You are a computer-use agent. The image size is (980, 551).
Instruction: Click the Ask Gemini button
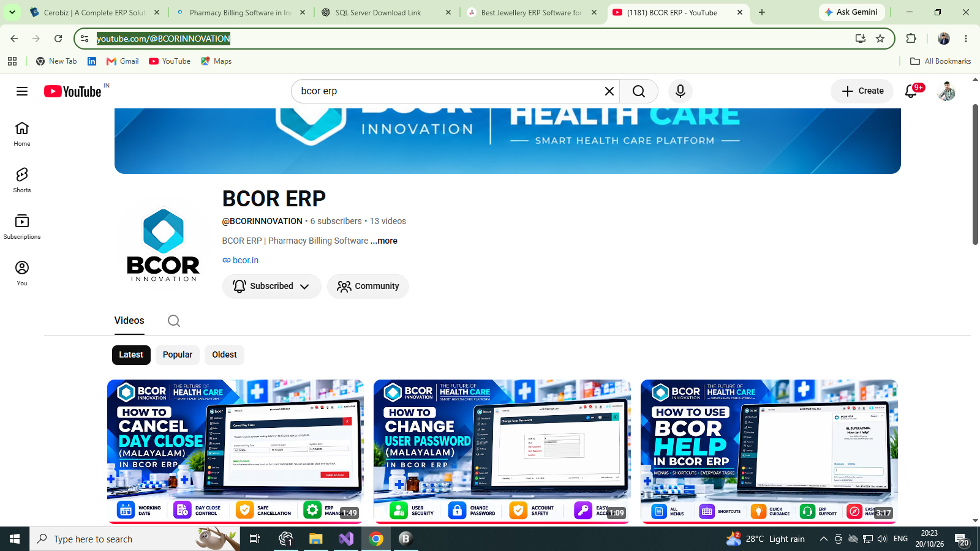click(851, 12)
